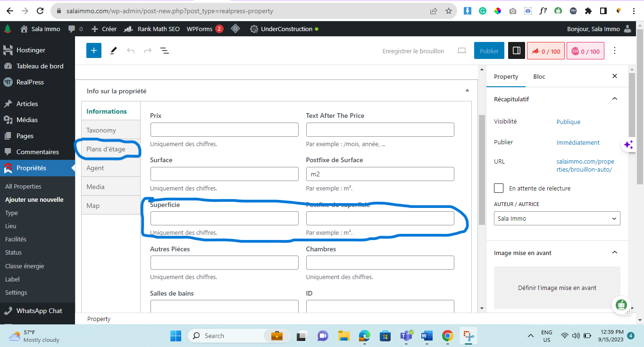Open the color wheel extension icon
Screen dimensions: 644x347
tap(497, 11)
